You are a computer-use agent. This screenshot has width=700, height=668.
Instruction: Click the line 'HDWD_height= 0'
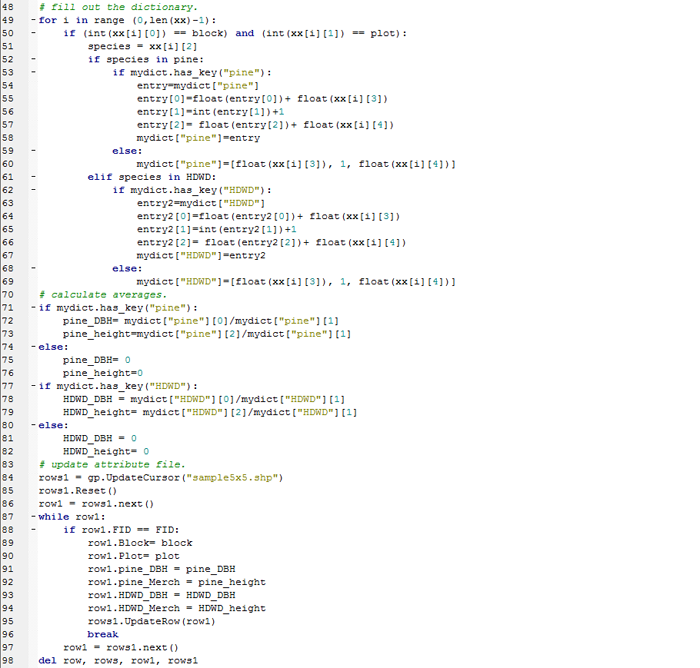[x=106, y=451]
